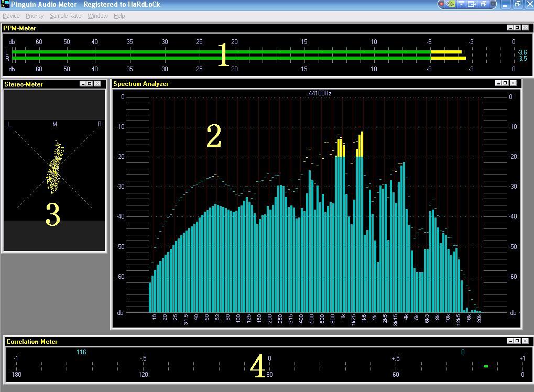
Task: Minimize the PPM-Meter panel
Action: click(x=510, y=27)
